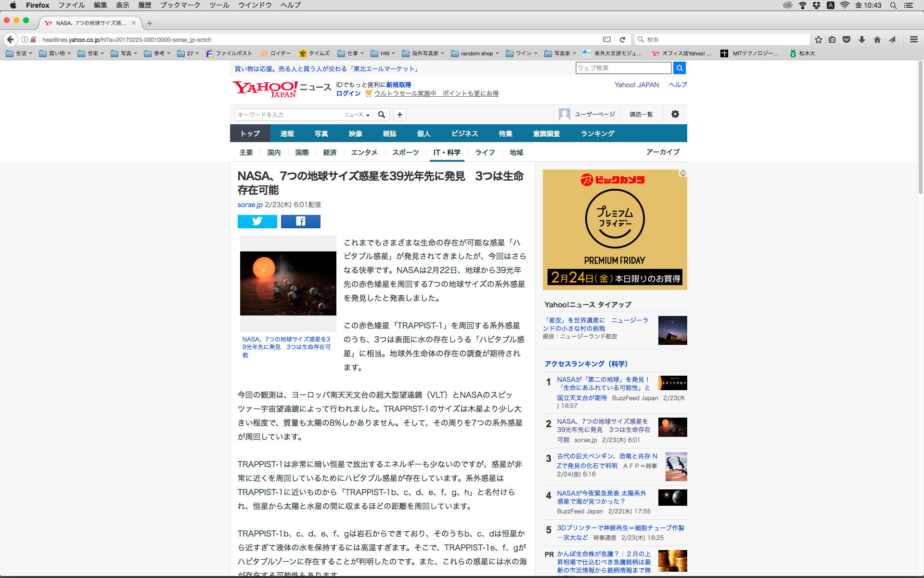Click the ウェブ検索 input field
Image resolution: width=924 pixels, height=578 pixels.
tap(623, 68)
